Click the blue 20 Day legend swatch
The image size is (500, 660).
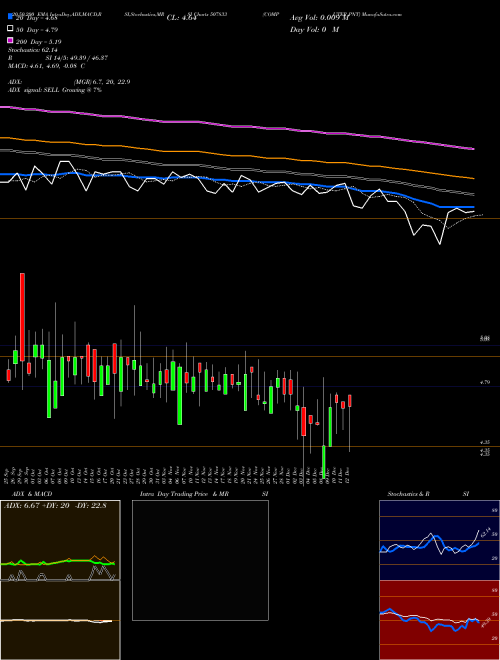coord(10,17)
